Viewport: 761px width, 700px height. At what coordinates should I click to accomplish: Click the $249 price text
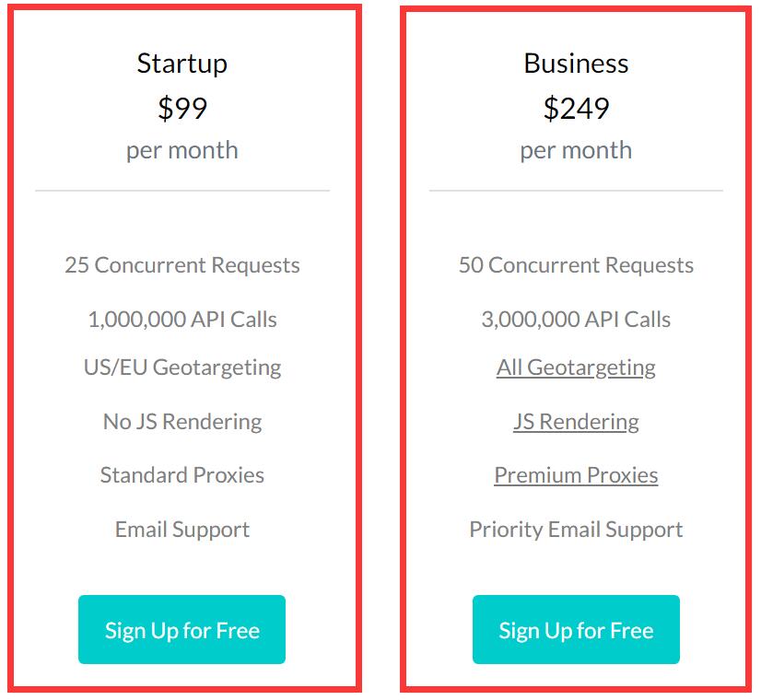click(x=576, y=106)
